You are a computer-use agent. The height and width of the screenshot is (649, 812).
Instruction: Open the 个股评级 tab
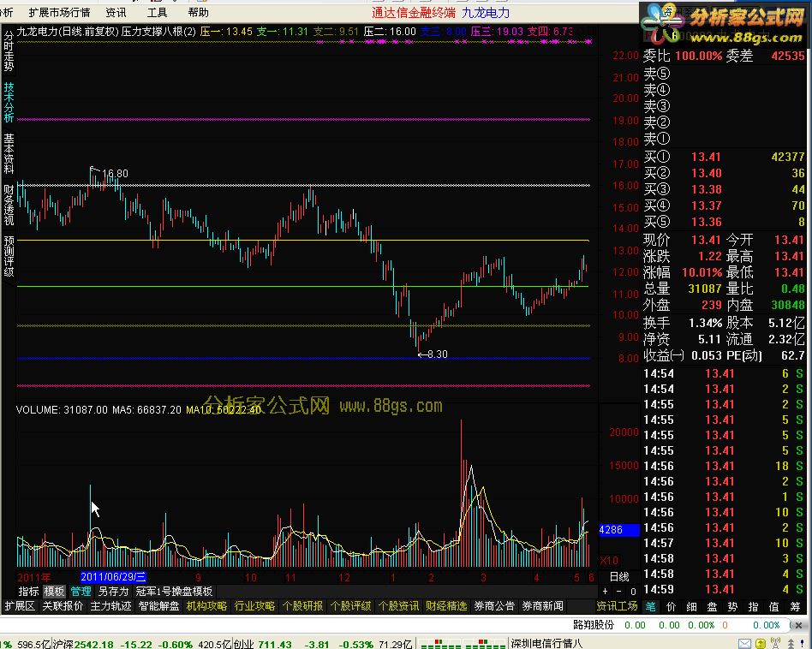350,606
